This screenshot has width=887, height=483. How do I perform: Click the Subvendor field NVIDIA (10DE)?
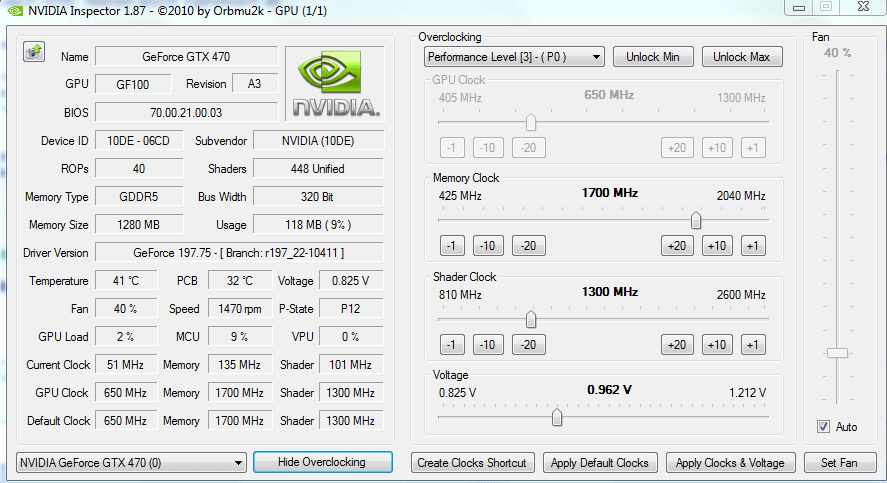pos(318,141)
